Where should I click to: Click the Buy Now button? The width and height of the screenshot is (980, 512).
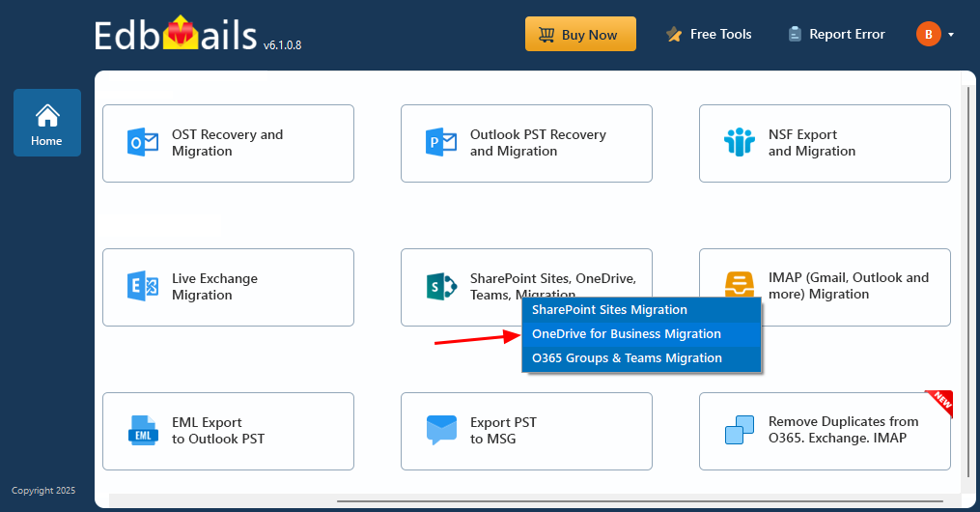point(580,34)
